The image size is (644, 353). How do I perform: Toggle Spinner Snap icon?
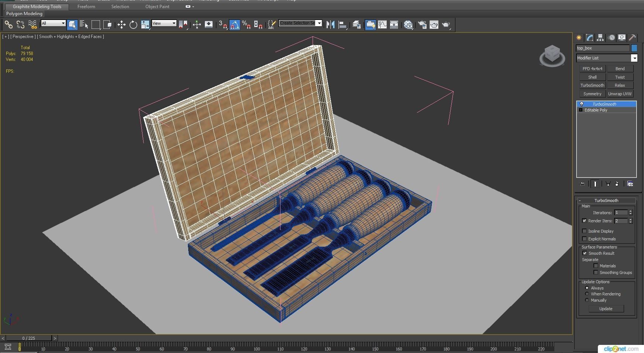click(x=258, y=25)
